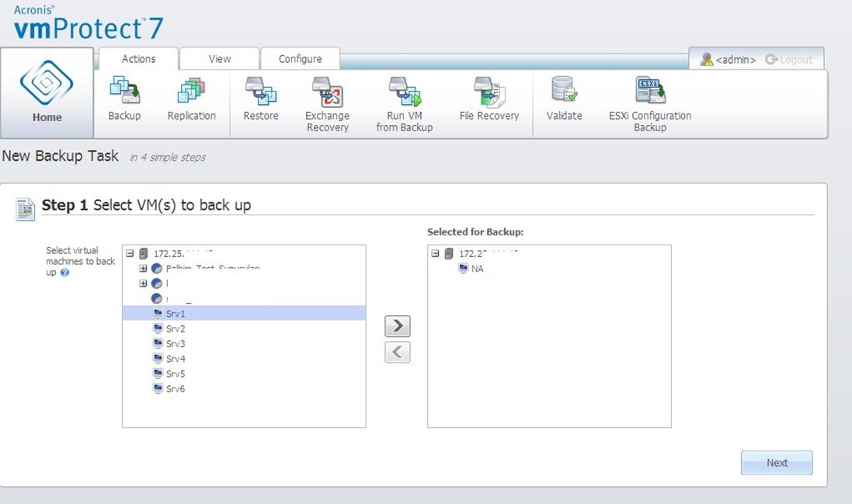Select the 172.25 host row in the source tree
This screenshot has width=852, height=504.
tap(244, 254)
